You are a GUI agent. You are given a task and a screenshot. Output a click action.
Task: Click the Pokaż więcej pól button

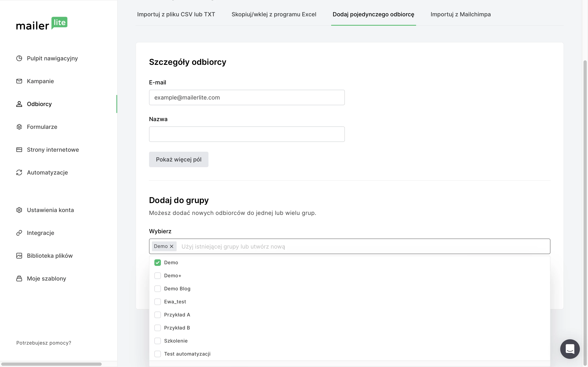(x=179, y=159)
